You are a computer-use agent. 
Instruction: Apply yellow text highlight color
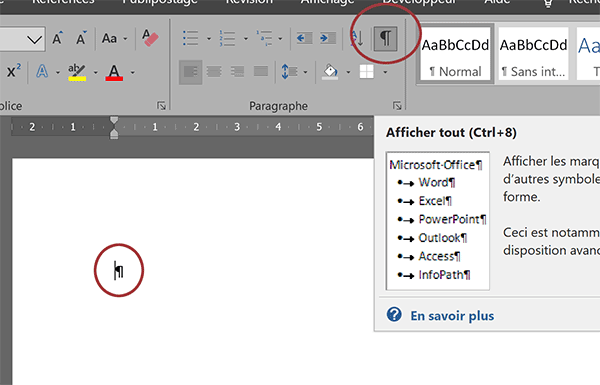77,72
